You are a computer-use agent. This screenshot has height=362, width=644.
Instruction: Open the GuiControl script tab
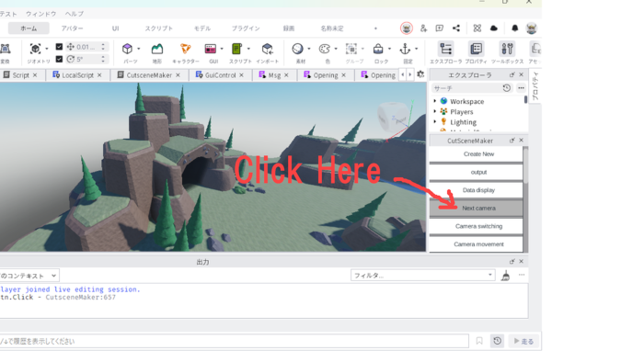click(220, 75)
